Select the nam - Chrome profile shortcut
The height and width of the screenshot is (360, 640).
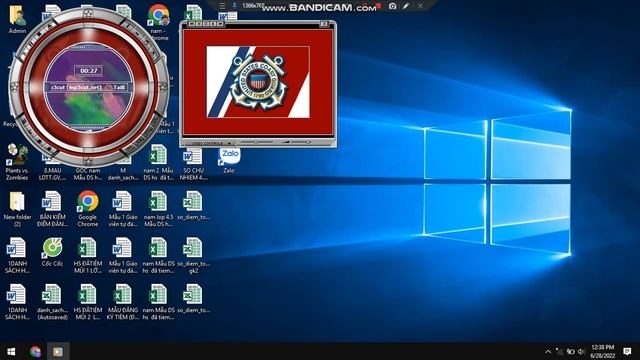(x=158, y=22)
